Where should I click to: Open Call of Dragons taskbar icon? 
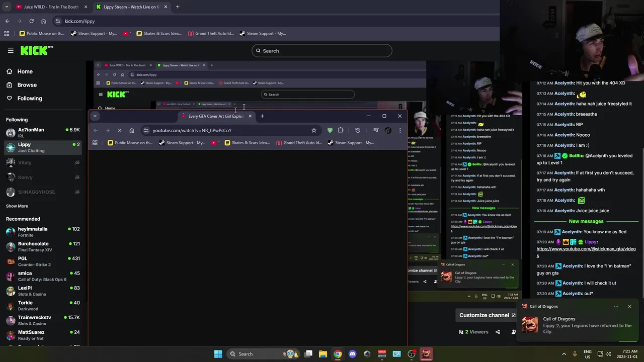(426, 354)
